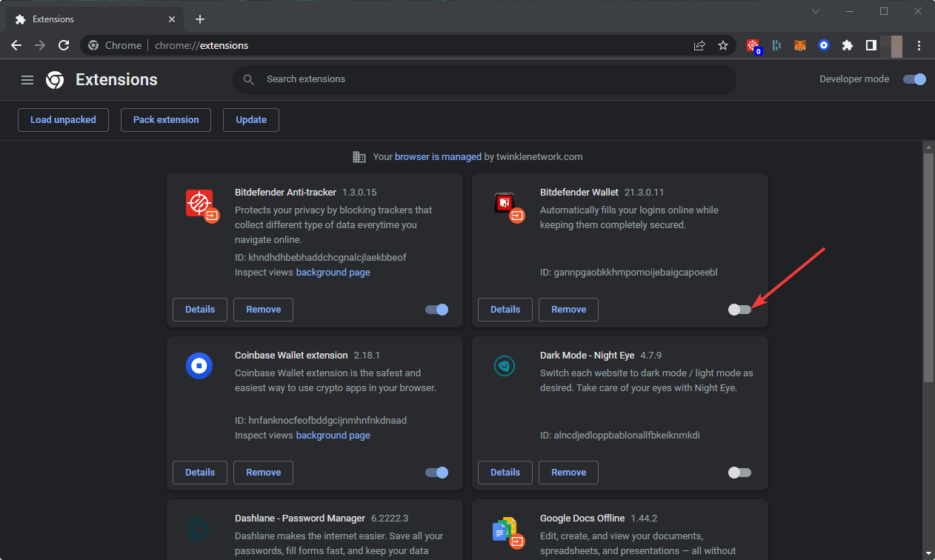Remove the Dark Mode Night Eye extension

(x=569, y=473)
